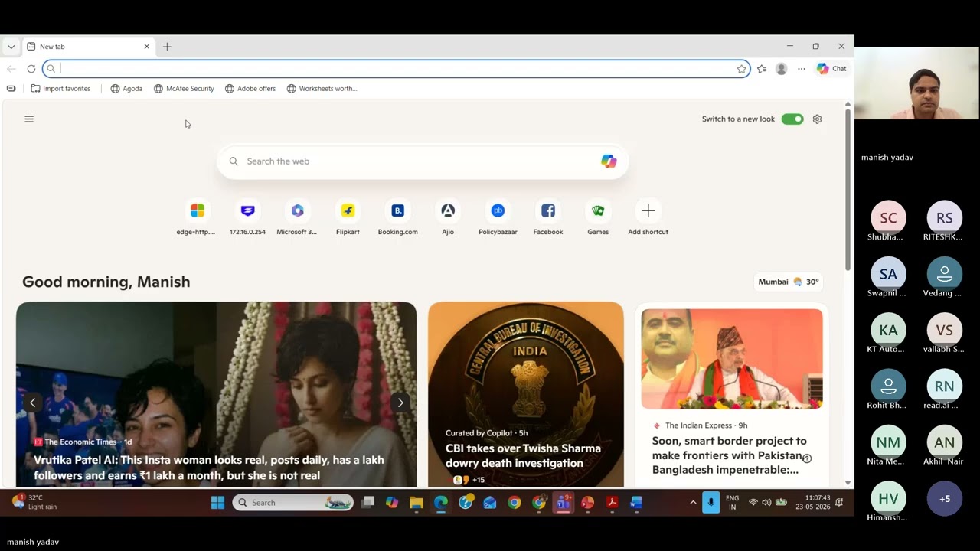This screenshot has height=551, width=980.
Task: Click the icon left of Import favorites
Action: pyautogui.click(x=11, y=89)
